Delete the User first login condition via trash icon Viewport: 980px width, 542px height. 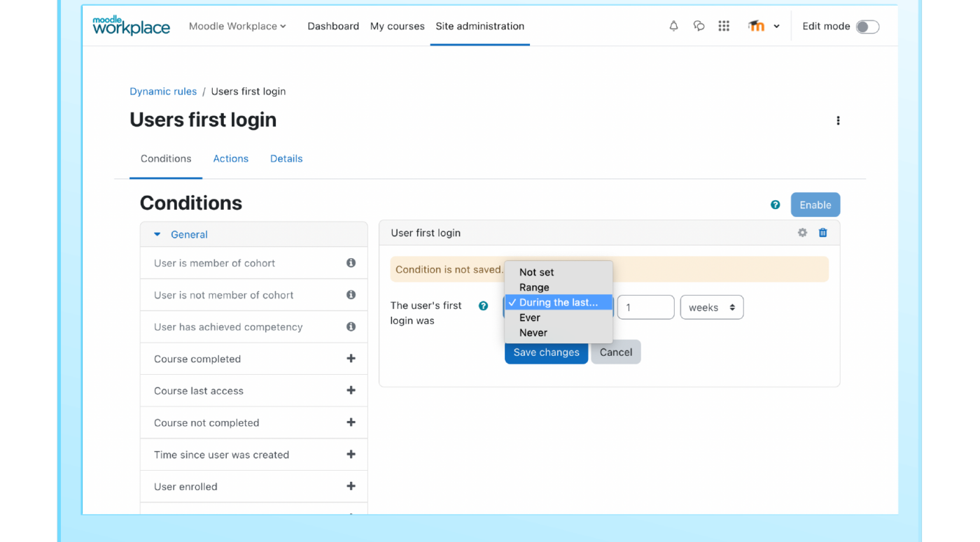[x=823, y=232]
